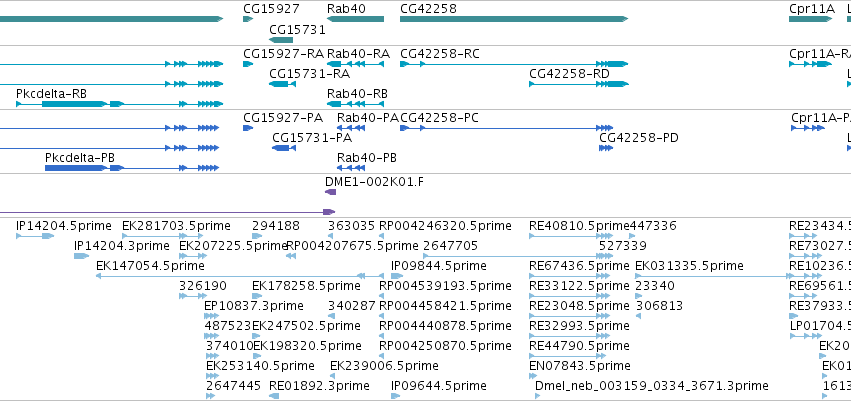Click the CG15927-PA protein label
Viewport: 851px width, 401px height.
[x=283, y=118]
